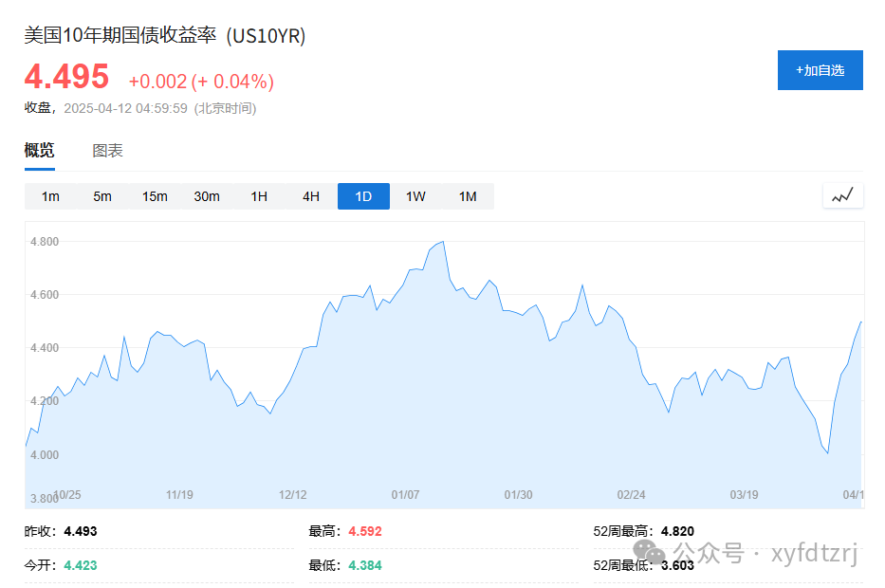The width and height of the screenshot is (885, 588).
Task: Select the 5m interval button
Action: [101, 195]
